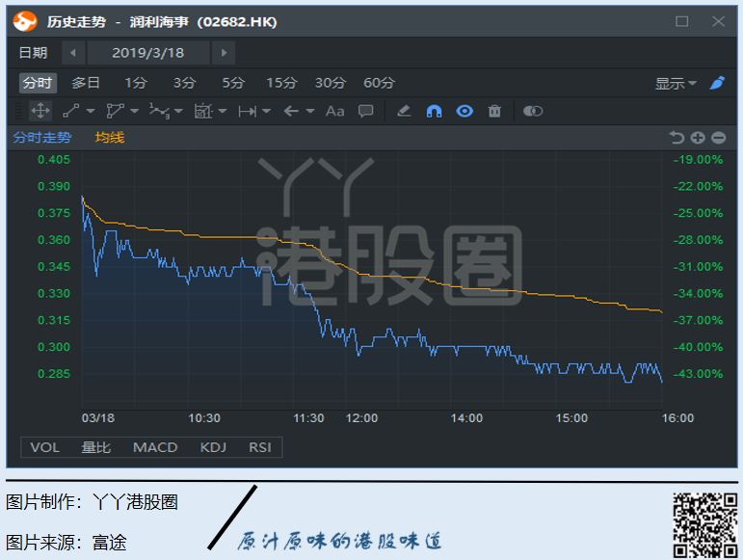Select the range span ruler tool
This screenshot has height=560, width=743.
click(x=248, y=112)
